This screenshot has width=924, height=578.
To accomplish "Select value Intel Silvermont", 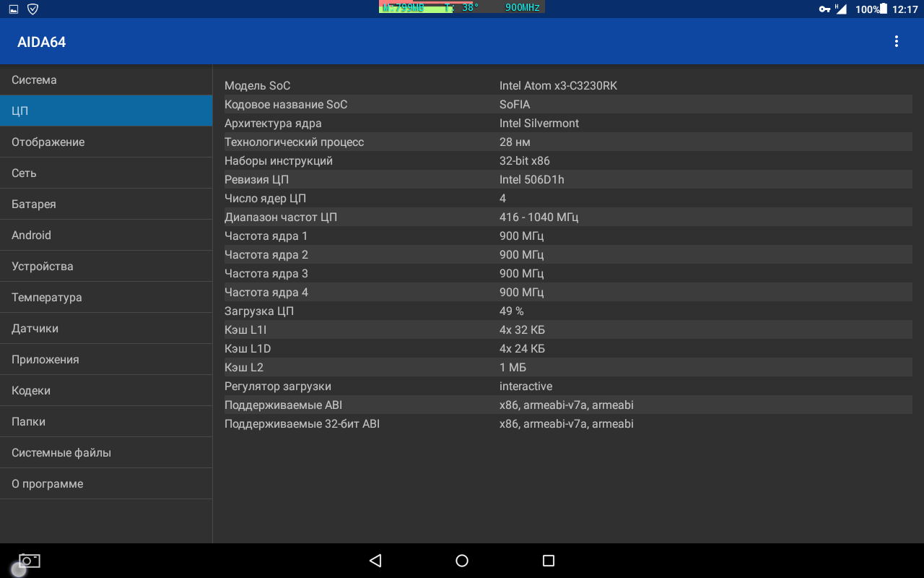I will coord(539,124).
